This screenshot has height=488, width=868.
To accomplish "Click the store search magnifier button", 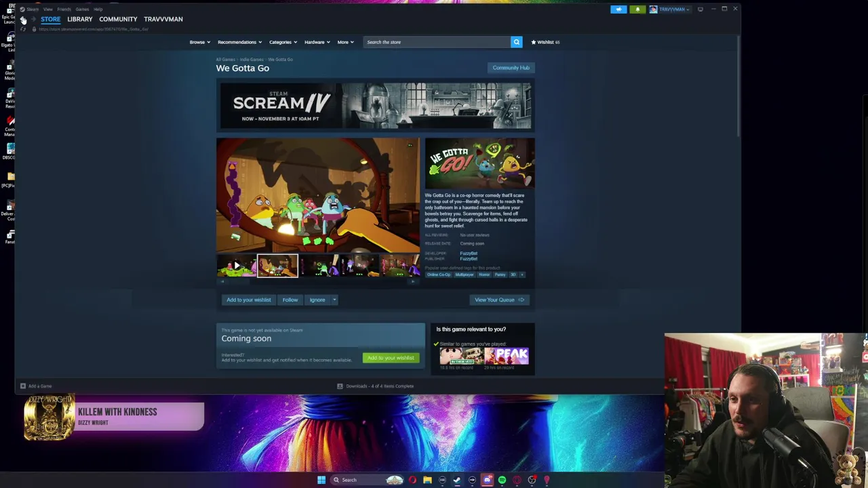I will 516,42.
